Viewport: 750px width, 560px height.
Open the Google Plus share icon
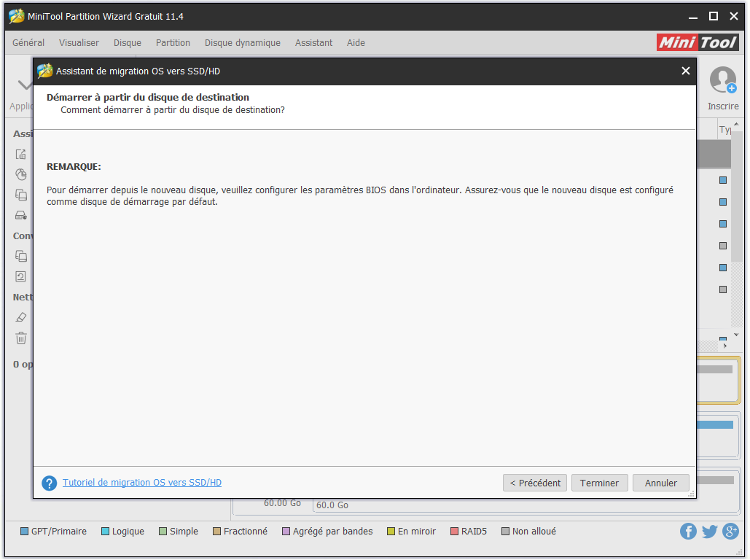pyautogui.click(x=730, y=532)
